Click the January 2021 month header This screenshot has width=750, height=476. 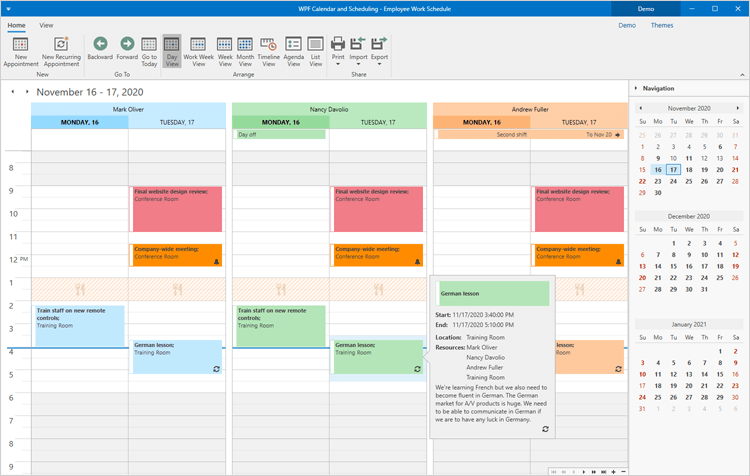click(x=689, y=324)
